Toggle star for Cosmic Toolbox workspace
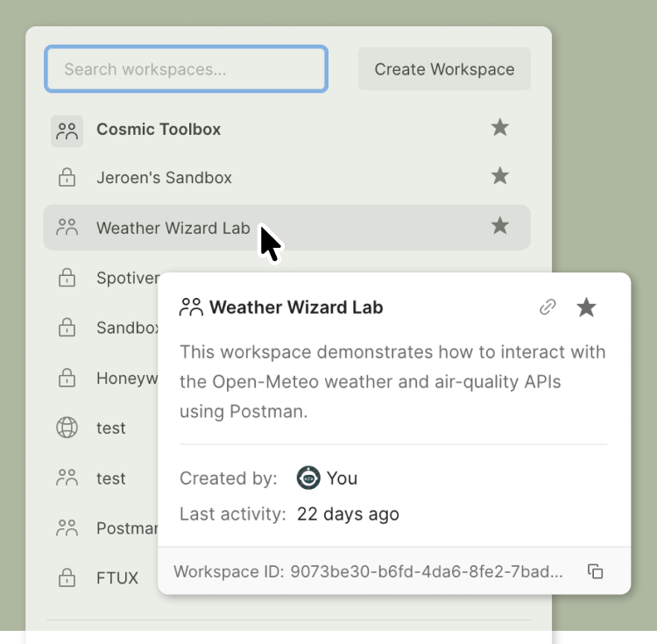 coord(499,128)
